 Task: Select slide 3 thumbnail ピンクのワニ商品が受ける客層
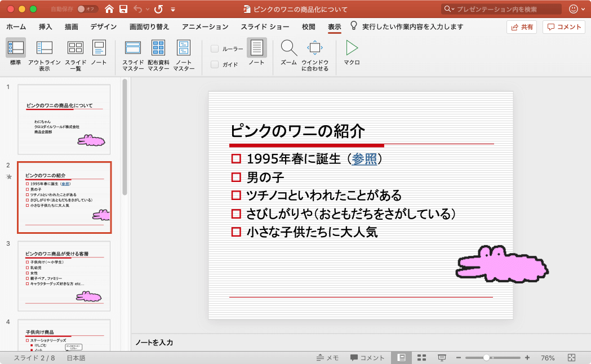point(64,276)
